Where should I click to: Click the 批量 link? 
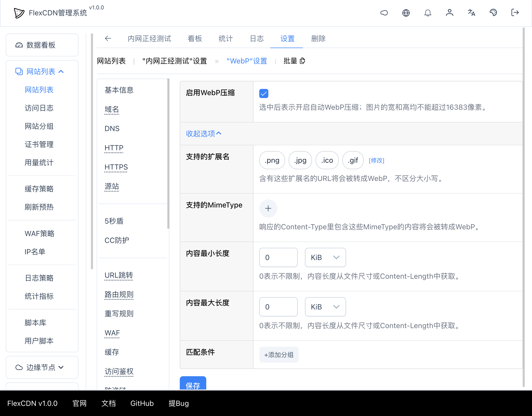pos(290,61)
